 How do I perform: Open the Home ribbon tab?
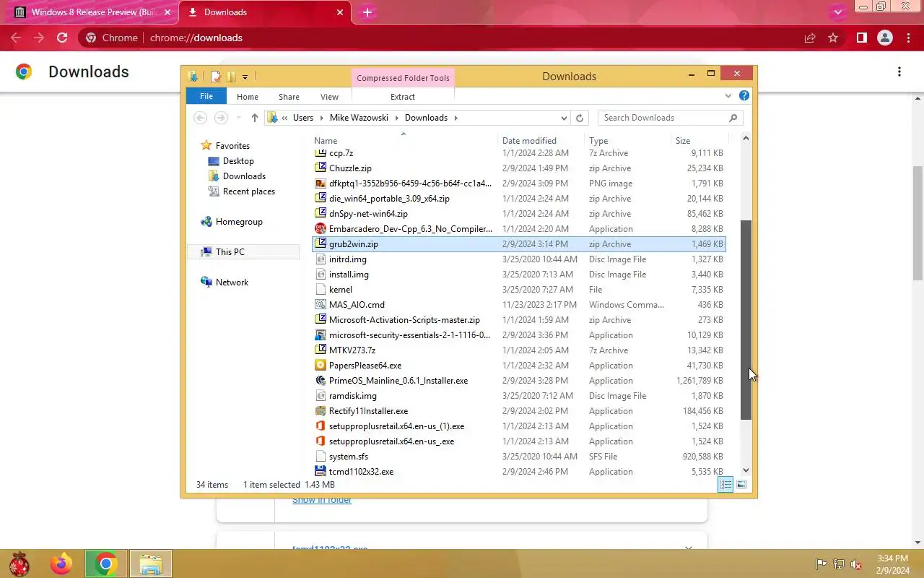248,97
